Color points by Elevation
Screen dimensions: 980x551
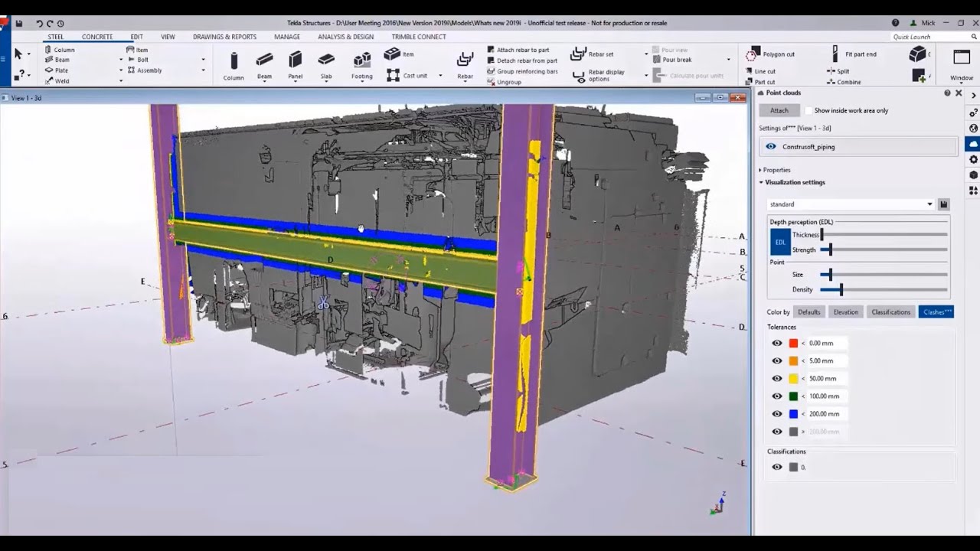pos(846,311)
